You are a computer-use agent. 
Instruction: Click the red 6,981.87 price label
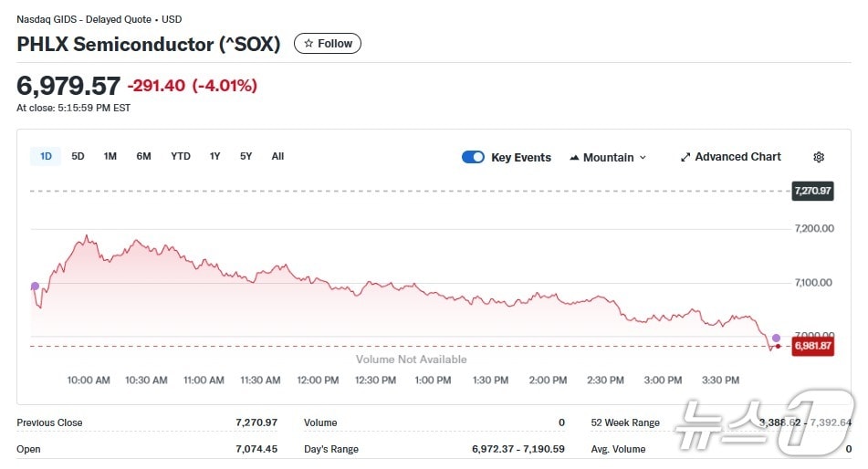(x=811, y=346)
